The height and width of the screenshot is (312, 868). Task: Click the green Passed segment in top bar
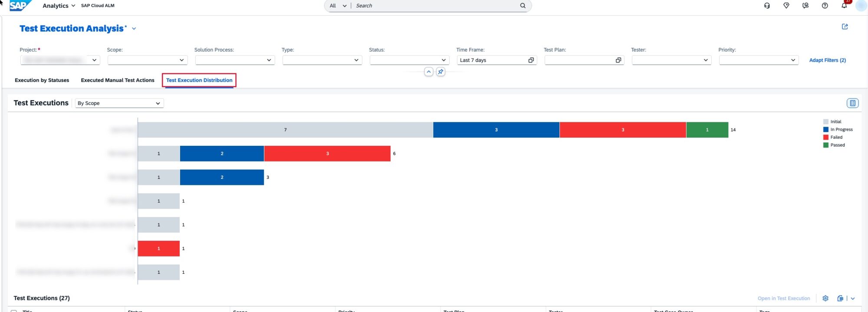(x=707, y=130)
